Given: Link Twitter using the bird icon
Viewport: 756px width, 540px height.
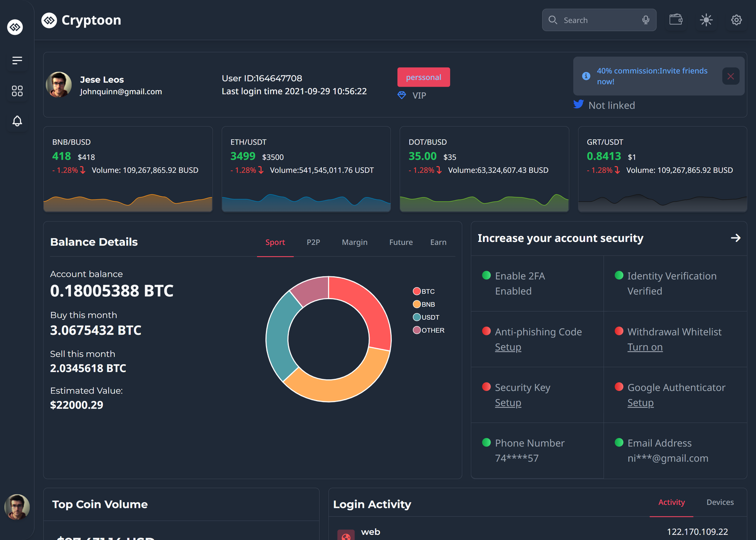Looking at the screenshot, I should (578, 104).
